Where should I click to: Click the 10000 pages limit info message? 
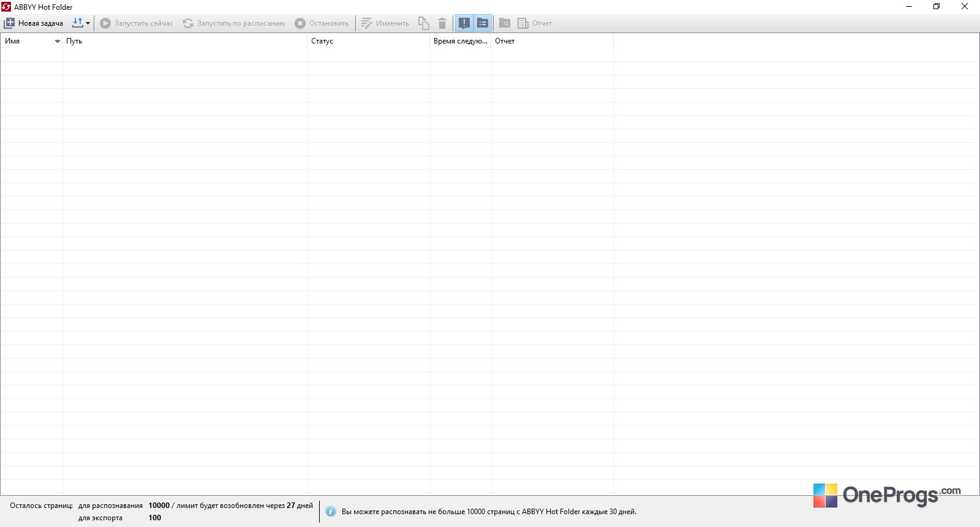click(489, 512)
